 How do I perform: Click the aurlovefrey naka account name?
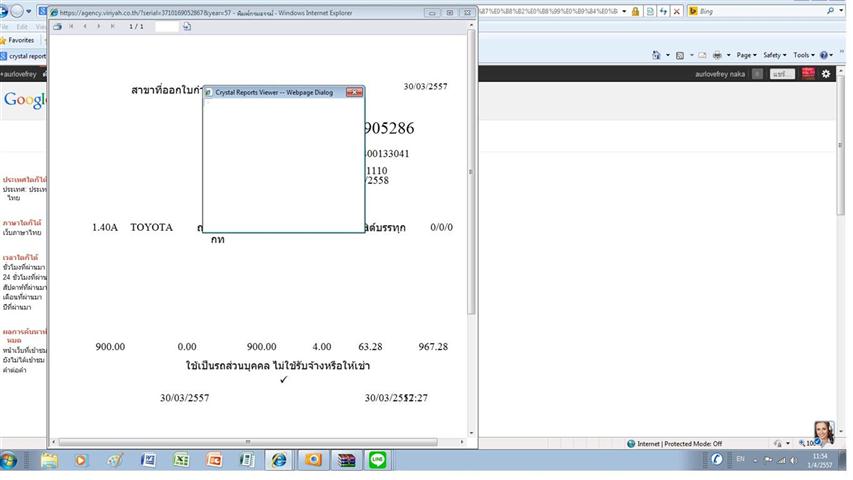pos(720,74)
